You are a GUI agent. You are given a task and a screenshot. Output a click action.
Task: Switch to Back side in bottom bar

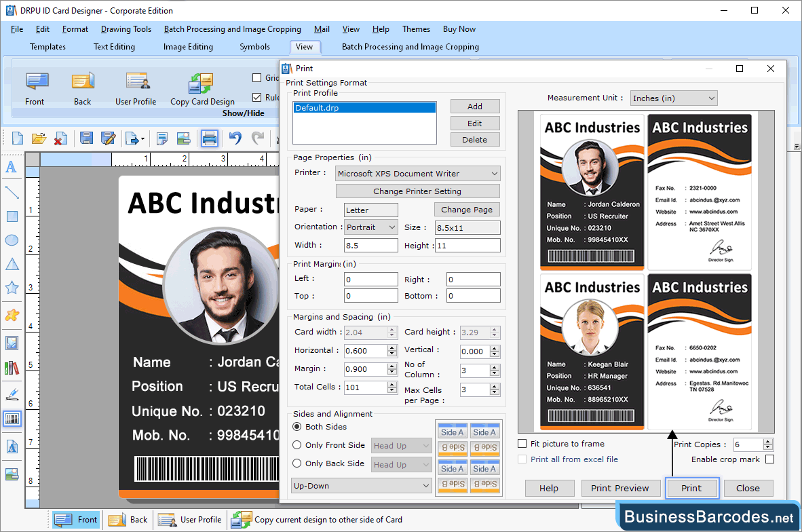point(128,520)
